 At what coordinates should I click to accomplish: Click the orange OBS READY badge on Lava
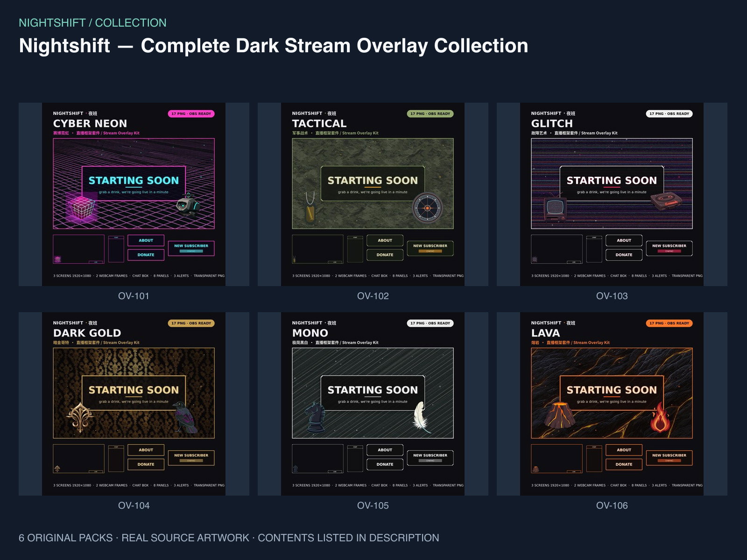click(669, 323)
